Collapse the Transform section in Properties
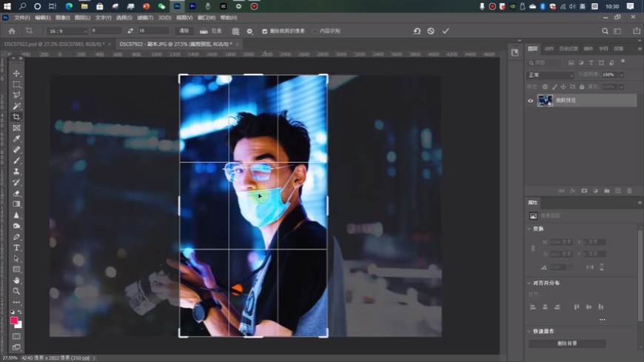 point(529,229)
